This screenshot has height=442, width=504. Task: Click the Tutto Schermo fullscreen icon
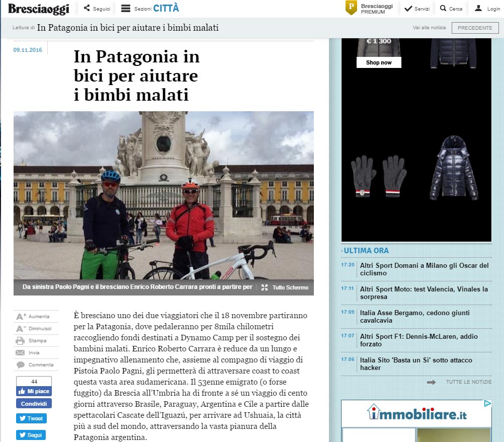point(265,287)
